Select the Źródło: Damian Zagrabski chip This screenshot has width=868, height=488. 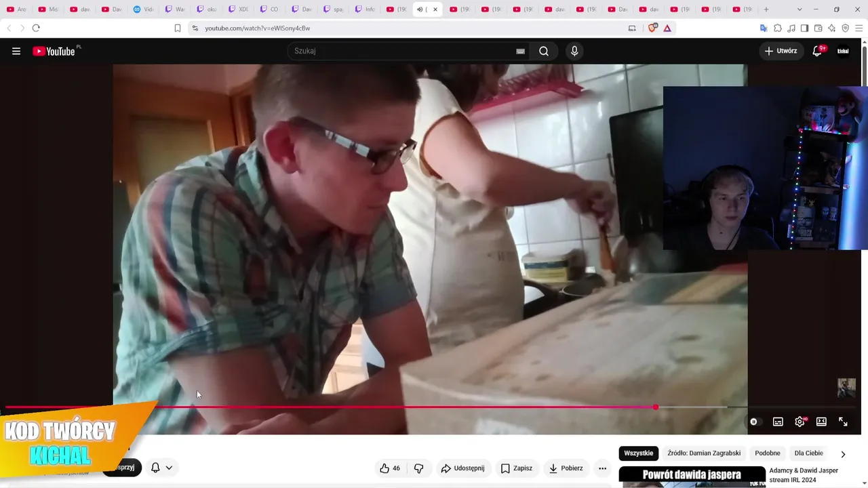704,453
